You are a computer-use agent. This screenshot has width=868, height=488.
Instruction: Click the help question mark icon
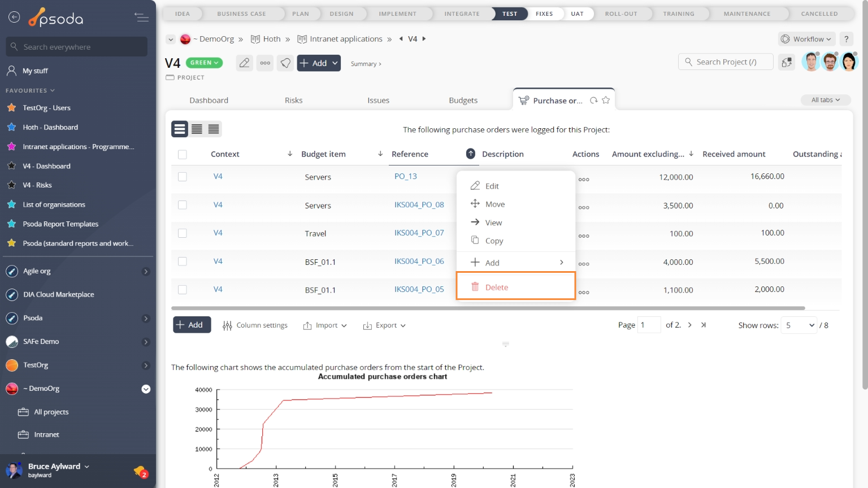click(846, 39)
